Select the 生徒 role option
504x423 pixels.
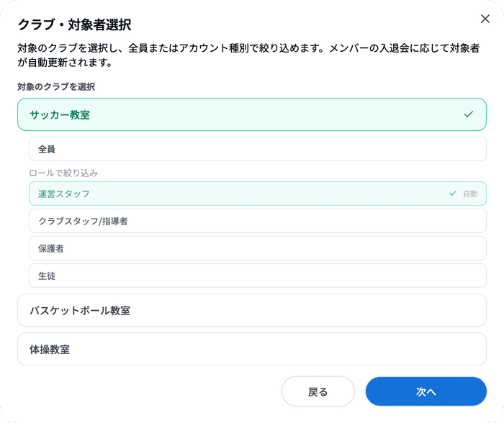click(x=258, y=276)
